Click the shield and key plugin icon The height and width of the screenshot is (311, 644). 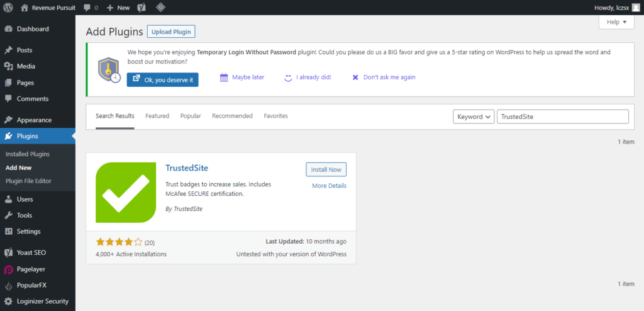[x=109, y=70]
